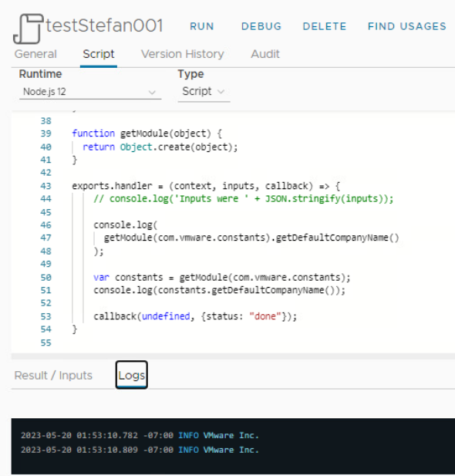
Task: Click the exports.handler declaration line
Action: coord(206,186)
